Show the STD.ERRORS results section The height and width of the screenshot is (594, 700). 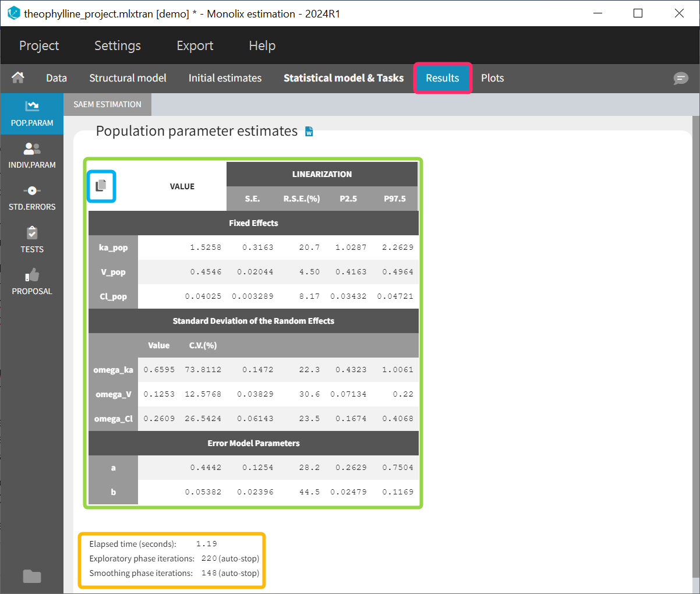pos(32,197)
